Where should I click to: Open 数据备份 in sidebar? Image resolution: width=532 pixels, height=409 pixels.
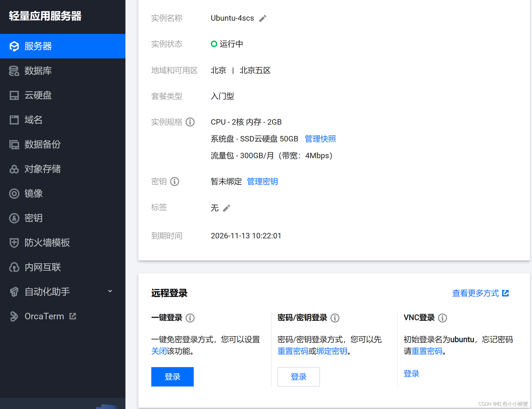tap(63, 145)
